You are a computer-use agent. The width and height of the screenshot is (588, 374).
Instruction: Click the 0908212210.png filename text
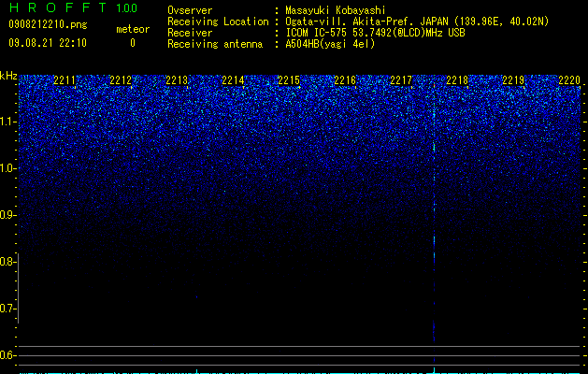tap(48, 24)
